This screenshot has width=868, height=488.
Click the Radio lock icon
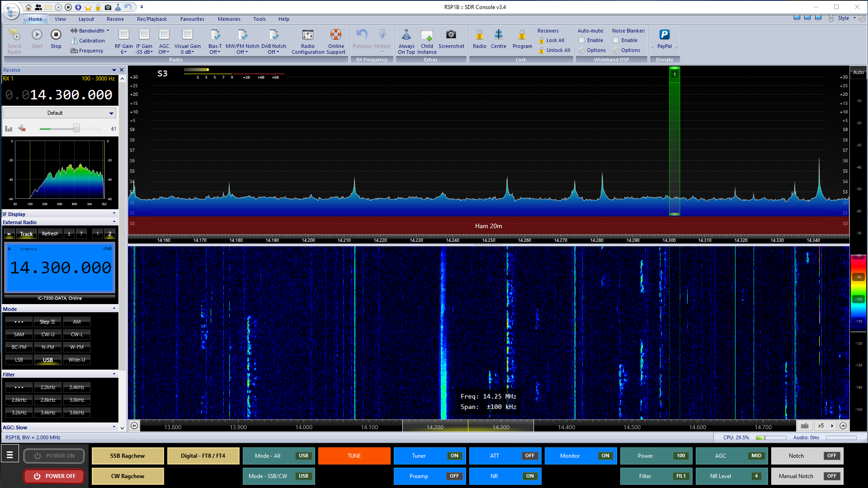[x=480, y=35]
